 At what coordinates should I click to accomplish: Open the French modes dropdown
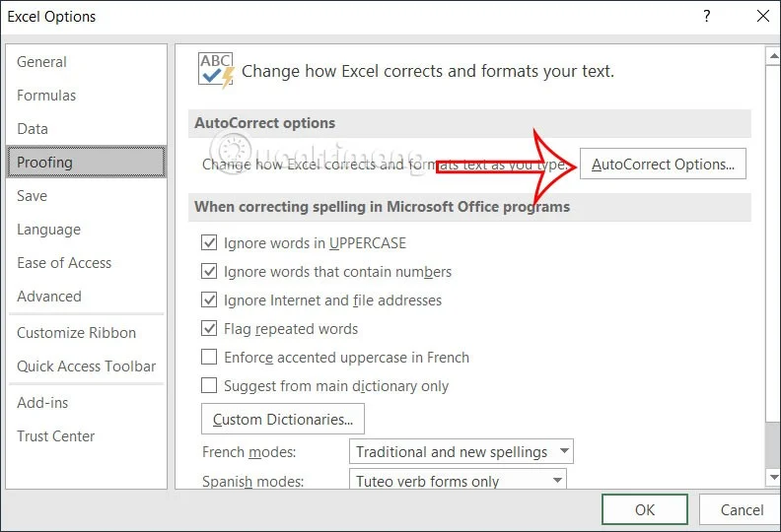(x=461, y=451)
